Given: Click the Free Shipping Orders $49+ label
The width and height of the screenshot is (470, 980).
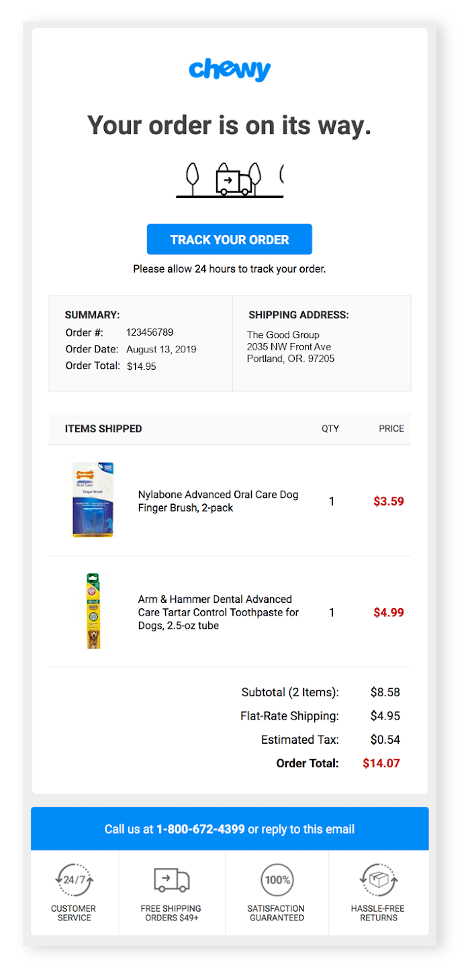Looking at the screenshot, I should [171, 913].
